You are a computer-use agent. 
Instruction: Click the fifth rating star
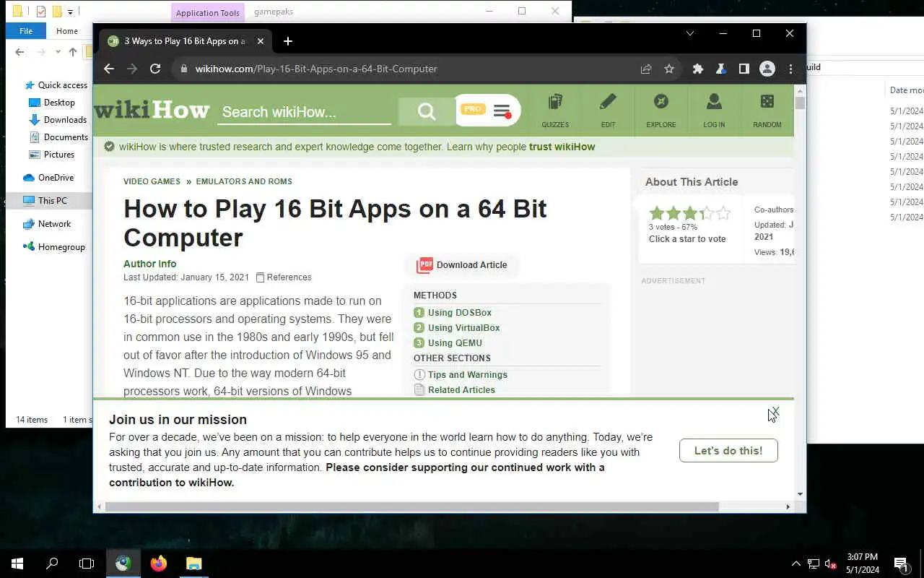pyautogui.click(x=723, y=213)
